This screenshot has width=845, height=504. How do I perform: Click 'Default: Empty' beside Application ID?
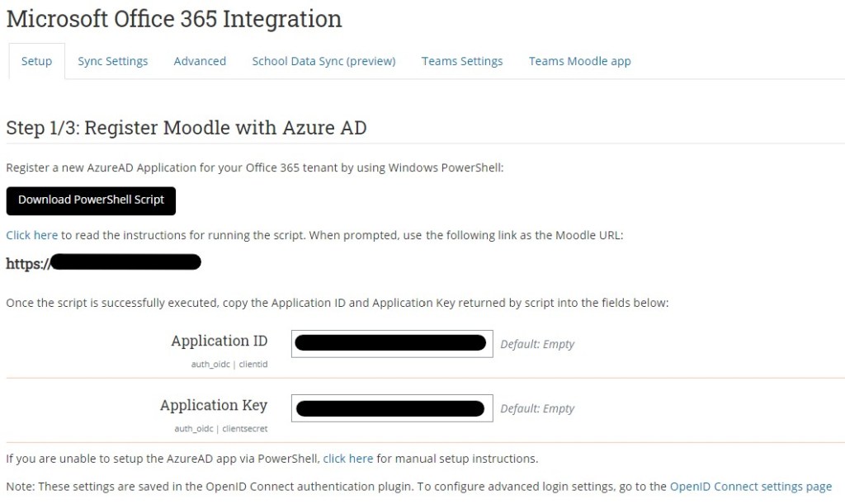click(537, 344)
